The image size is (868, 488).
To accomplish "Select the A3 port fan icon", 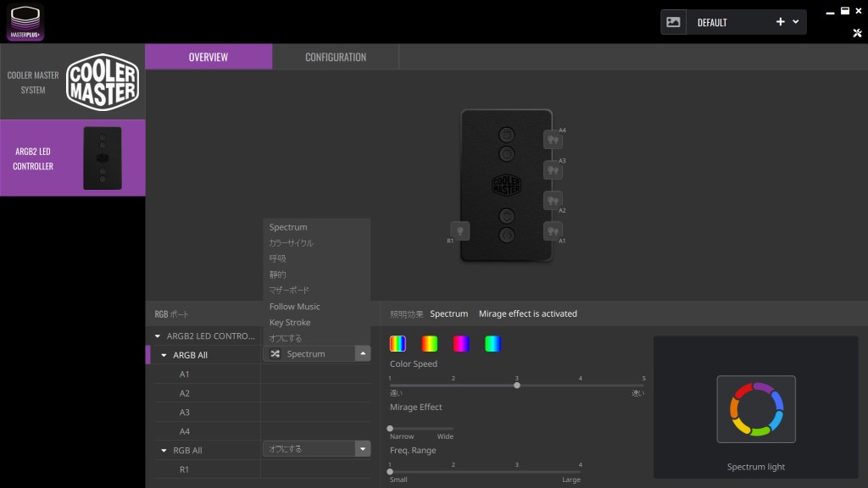I will pyautogui.click(x=552, y=170).
